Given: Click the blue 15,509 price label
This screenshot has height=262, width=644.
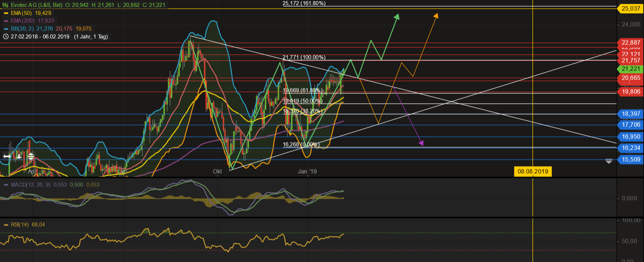Looking at the screenshot, I should (x=631, y=159).
